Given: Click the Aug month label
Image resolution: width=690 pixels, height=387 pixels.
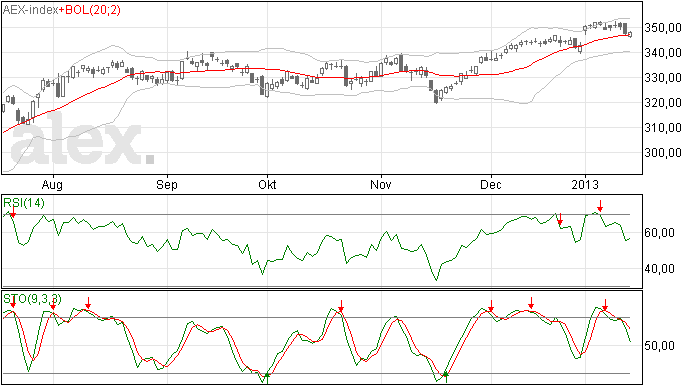Looking at the screenshot, I should coord(52,185).
